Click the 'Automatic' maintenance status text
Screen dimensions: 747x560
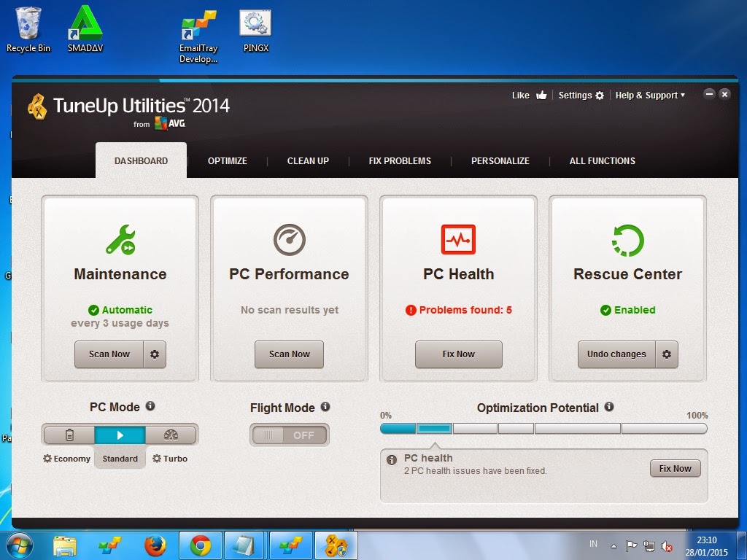coord(127,310)
